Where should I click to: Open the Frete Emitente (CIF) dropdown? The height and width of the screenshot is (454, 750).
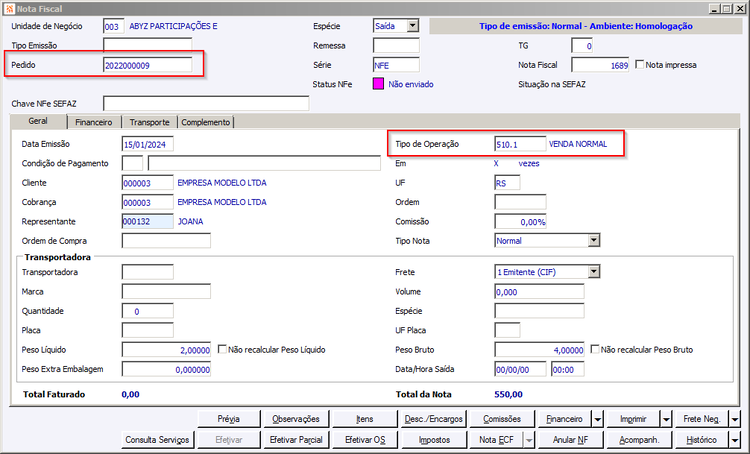(x=594, y=272)
